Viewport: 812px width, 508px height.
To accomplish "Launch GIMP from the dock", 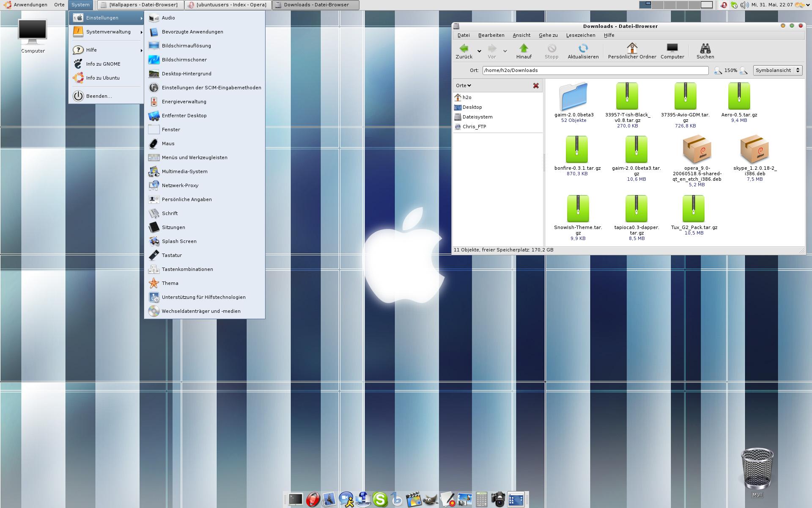I will click(431, 500).
